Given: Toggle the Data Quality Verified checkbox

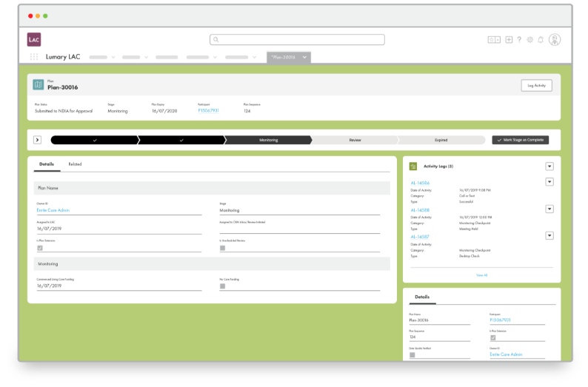Looking at the screenshot, I should pos(412,354).
